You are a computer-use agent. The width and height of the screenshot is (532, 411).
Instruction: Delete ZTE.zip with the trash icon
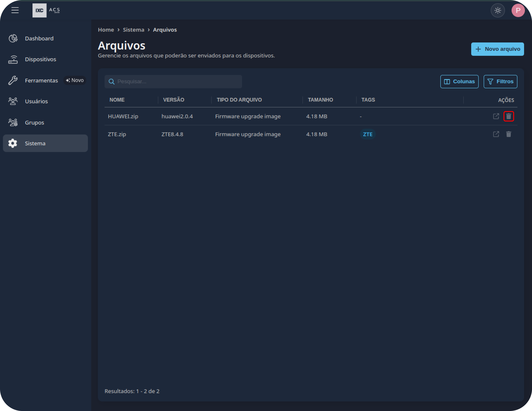click(509, 134)
